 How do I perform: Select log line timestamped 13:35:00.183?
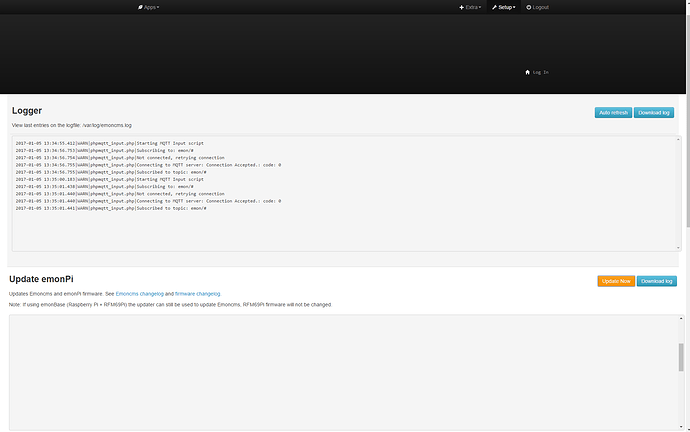click(110, 179)
